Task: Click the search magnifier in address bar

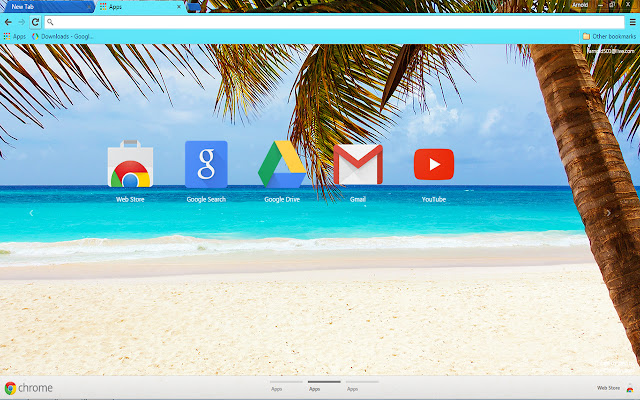Action: point(50,22)
